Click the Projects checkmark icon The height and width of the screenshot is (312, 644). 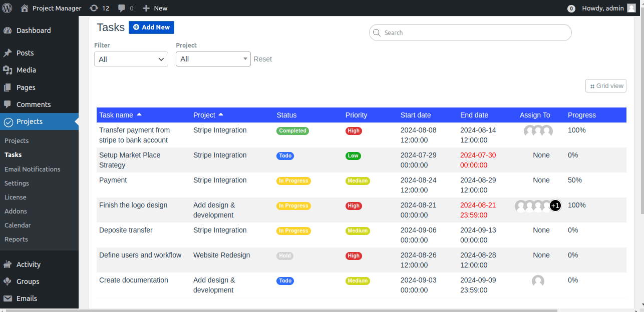click(8, 122)
